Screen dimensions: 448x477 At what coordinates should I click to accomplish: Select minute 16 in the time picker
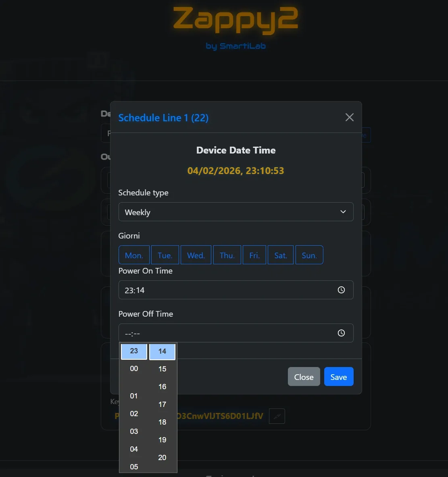coord(163,387)
